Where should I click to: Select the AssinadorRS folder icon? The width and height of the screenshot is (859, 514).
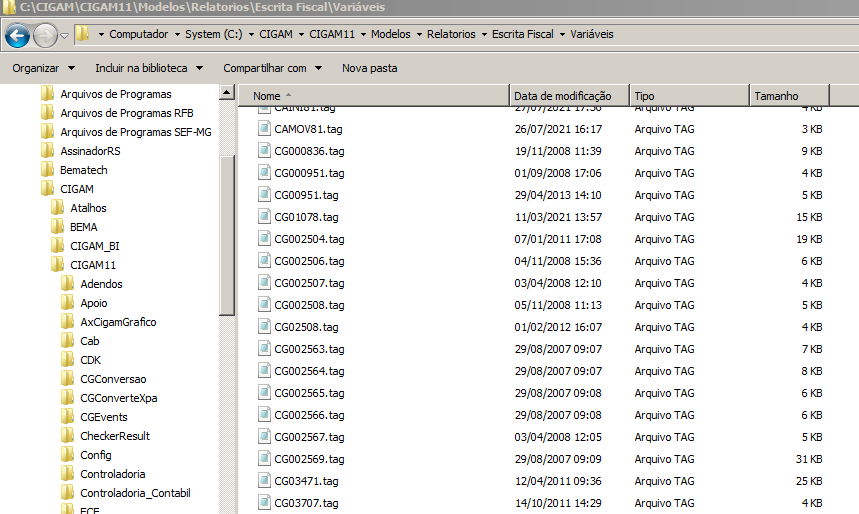tap(48, 151)
